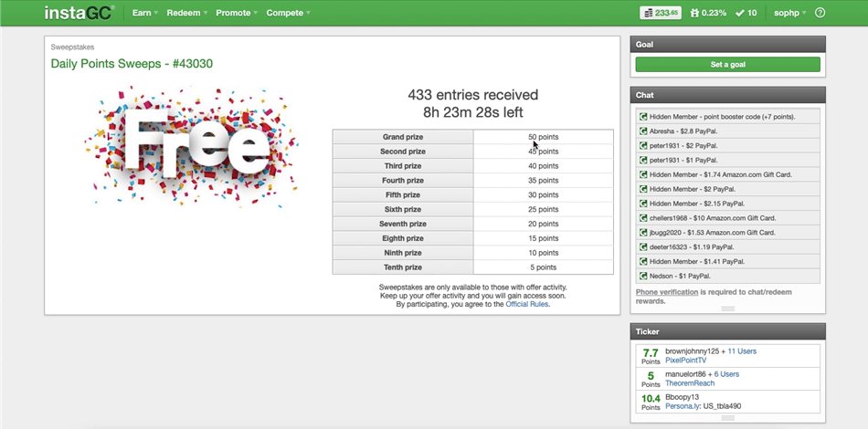
Task: Click the Sweepstakes breadcrumb label
Action: (72, 47)
